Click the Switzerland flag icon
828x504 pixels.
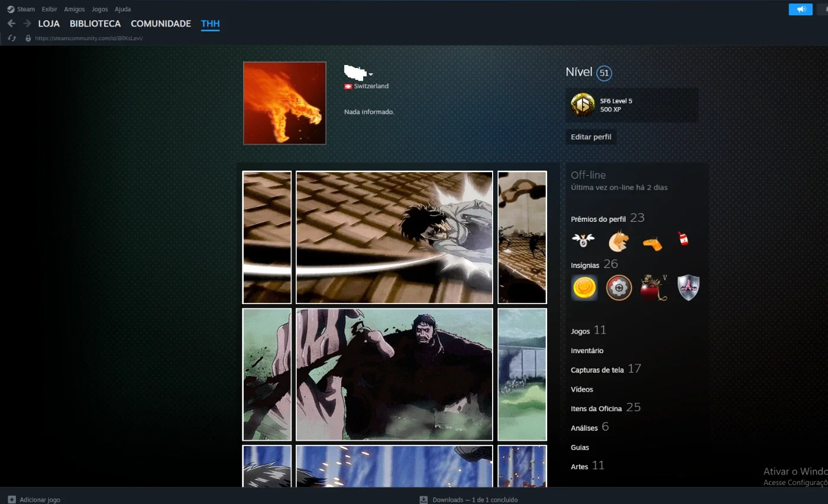pyautogui.click(x=348, y=86)
